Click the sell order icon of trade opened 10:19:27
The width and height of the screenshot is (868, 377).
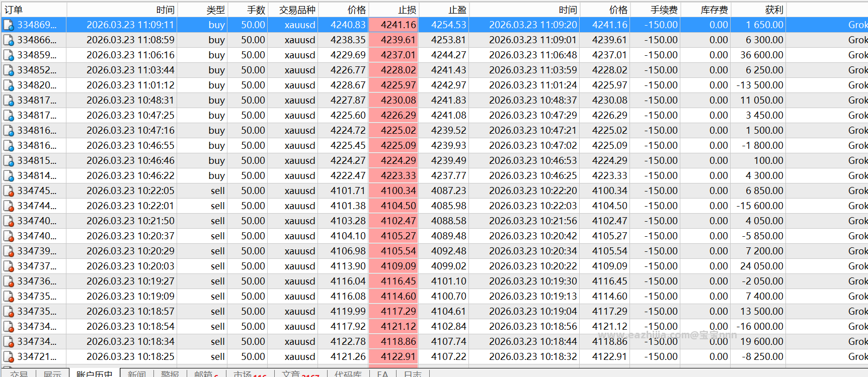[9, 281]
